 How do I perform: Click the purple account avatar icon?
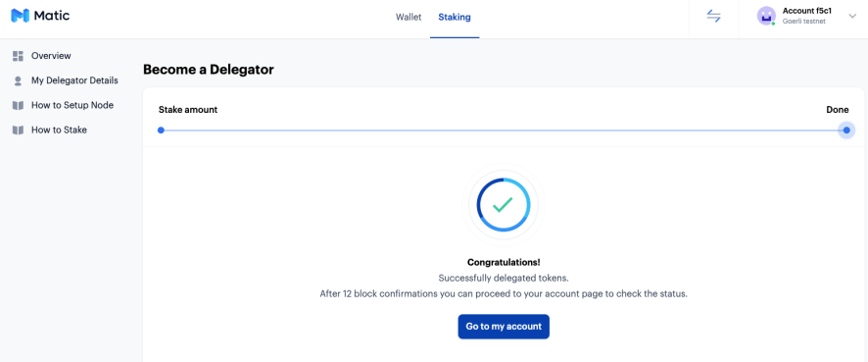point(766,16)
